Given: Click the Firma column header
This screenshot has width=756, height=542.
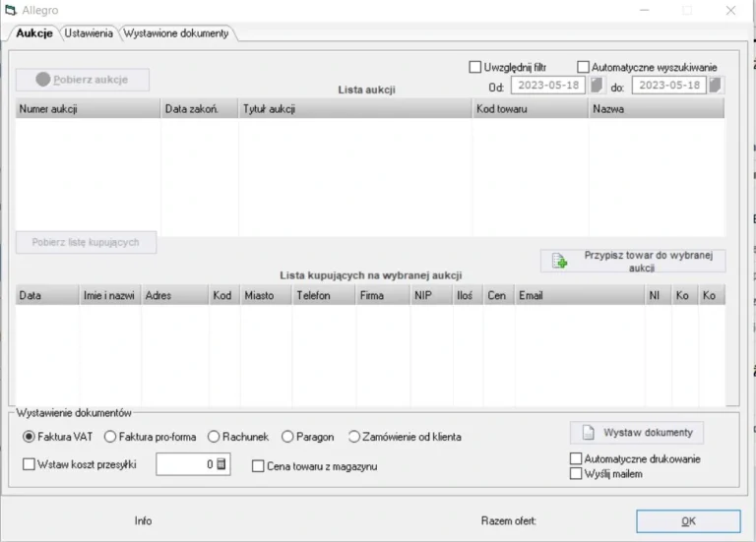Looking at the screenshot, I should (383, 295).
